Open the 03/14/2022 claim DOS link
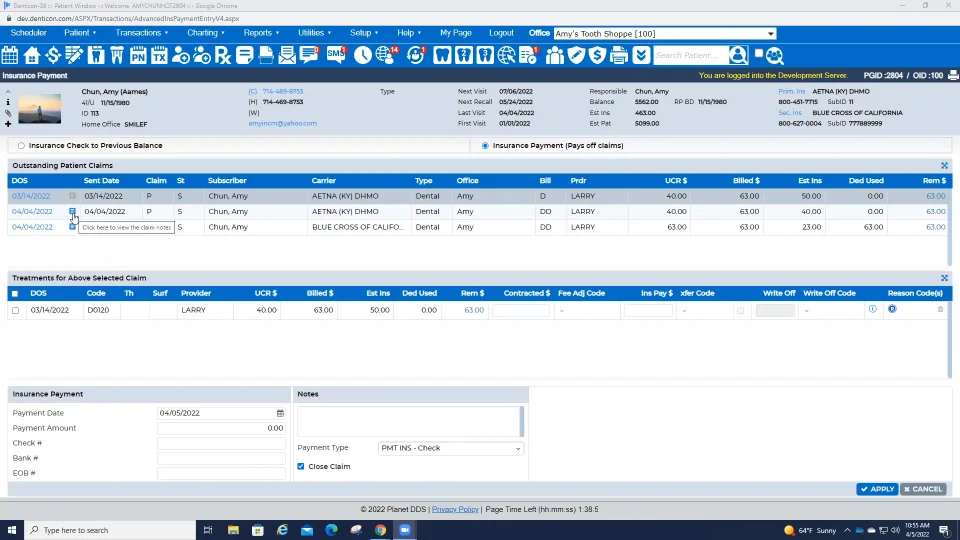Image resolution: width=960 pixels, height=540 pixels. click(31, 196)
